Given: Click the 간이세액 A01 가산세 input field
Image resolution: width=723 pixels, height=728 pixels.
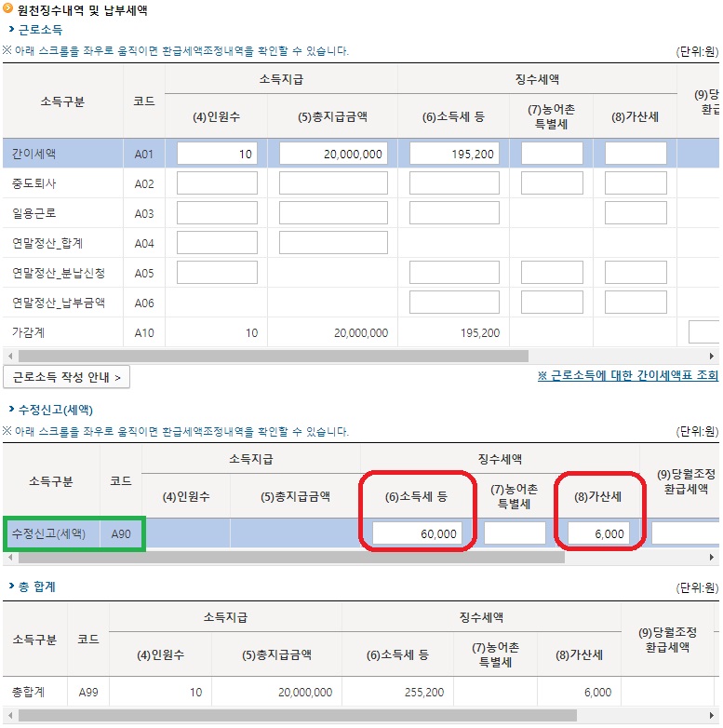Looking at the screenshot, I should point(636,154).
